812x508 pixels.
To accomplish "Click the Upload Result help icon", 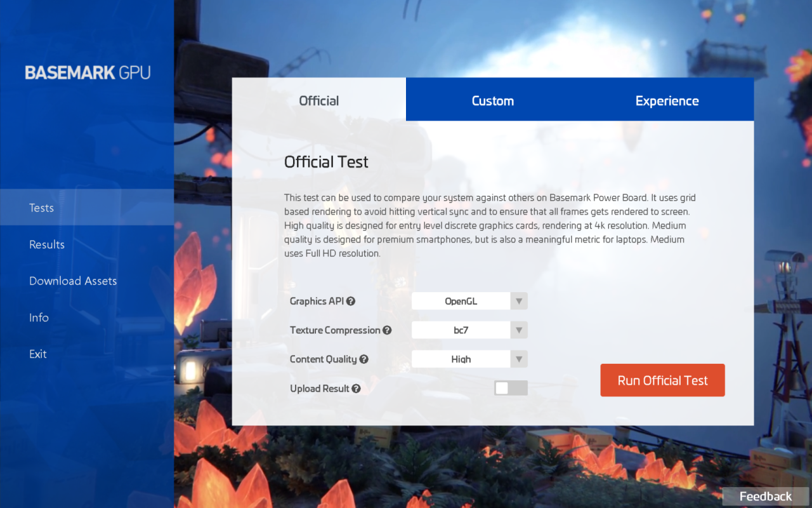I will 356,389.
